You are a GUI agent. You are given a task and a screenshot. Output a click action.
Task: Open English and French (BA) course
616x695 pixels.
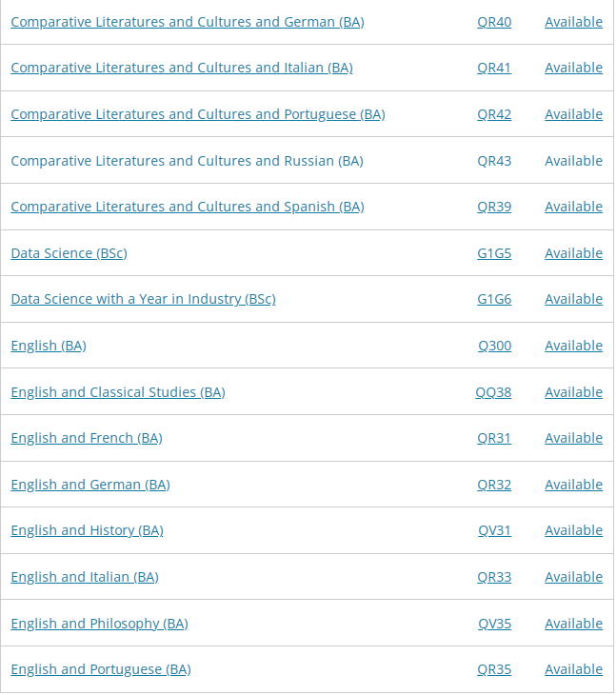click(x=87, y=438)
